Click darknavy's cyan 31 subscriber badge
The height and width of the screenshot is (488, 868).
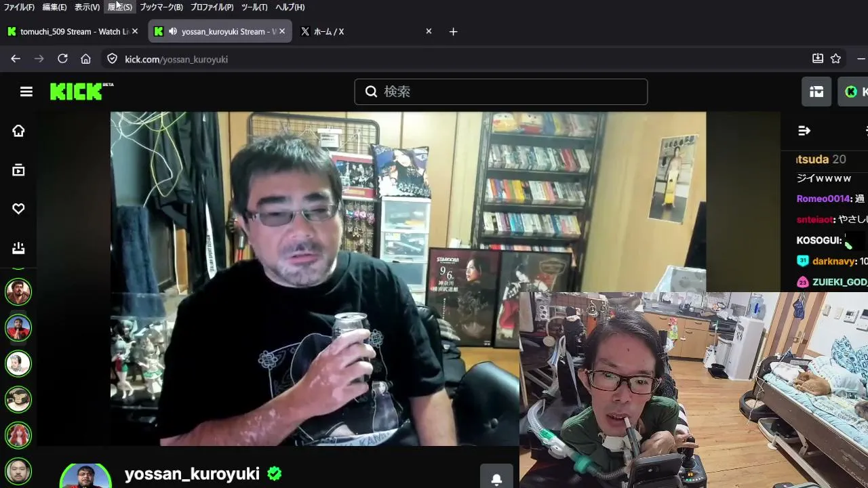pos(803,261)
